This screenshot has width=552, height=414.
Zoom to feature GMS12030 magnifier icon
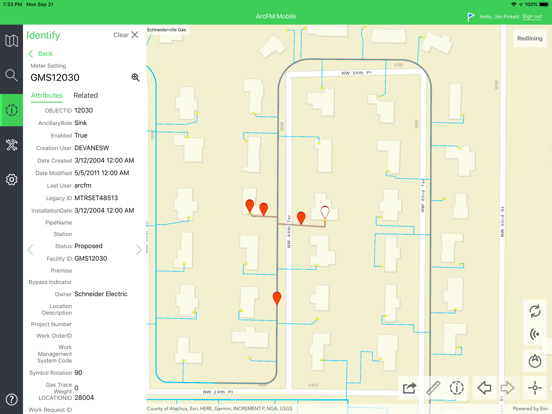coord(136,77)
